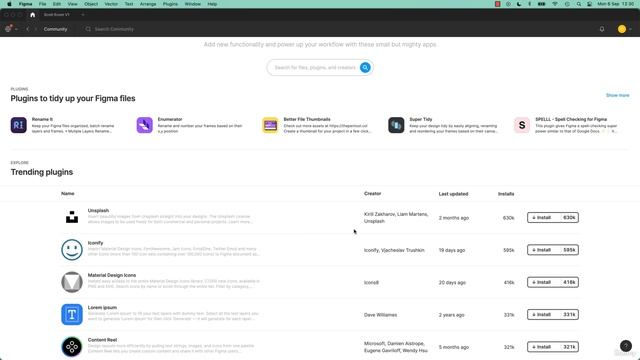Open the Plugins menu
640x360 pixels.
[x=170, y=4]
